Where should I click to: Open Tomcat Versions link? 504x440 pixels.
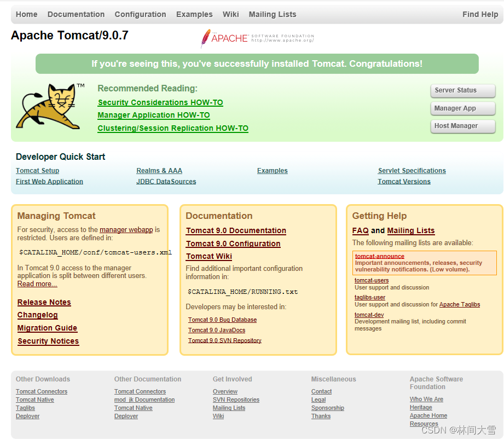tap(404, 182)
